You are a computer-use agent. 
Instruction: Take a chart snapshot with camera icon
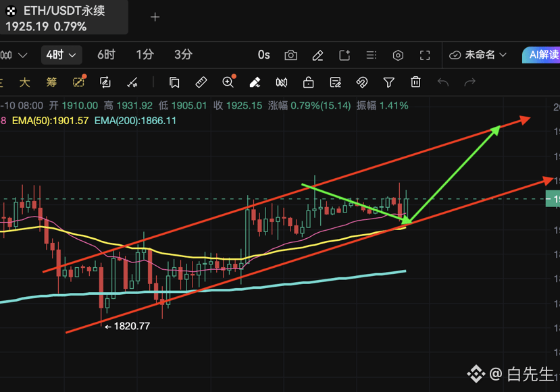coord(290,55)
